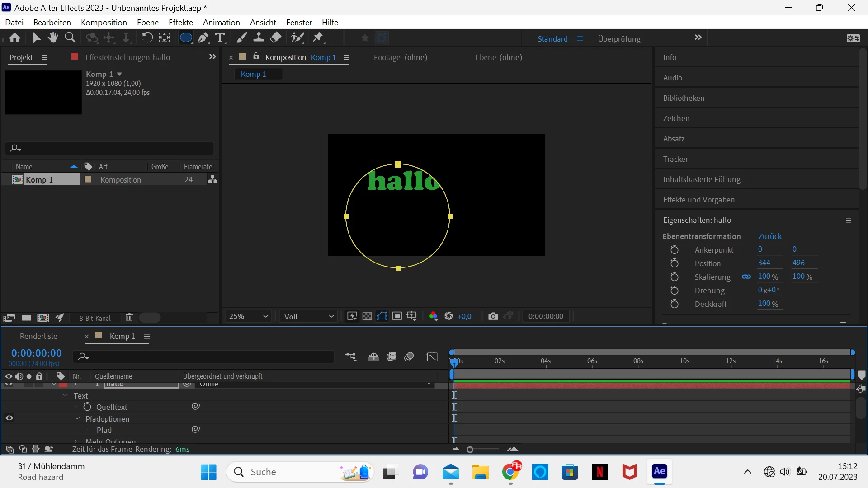The width and height of the screenshot is (868, 488).
Task: Toggle transparency grid in viewer
Action: 367,316
